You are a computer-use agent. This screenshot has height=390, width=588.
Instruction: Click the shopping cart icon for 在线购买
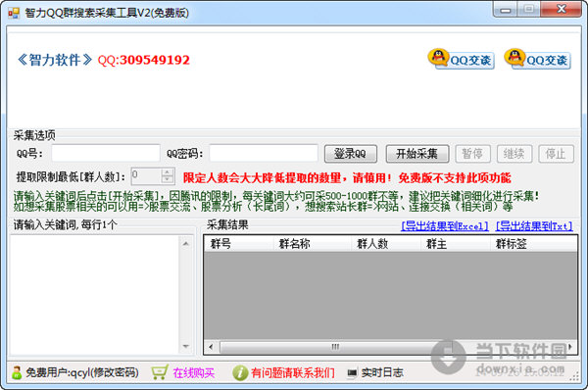[x=160, y=372]
